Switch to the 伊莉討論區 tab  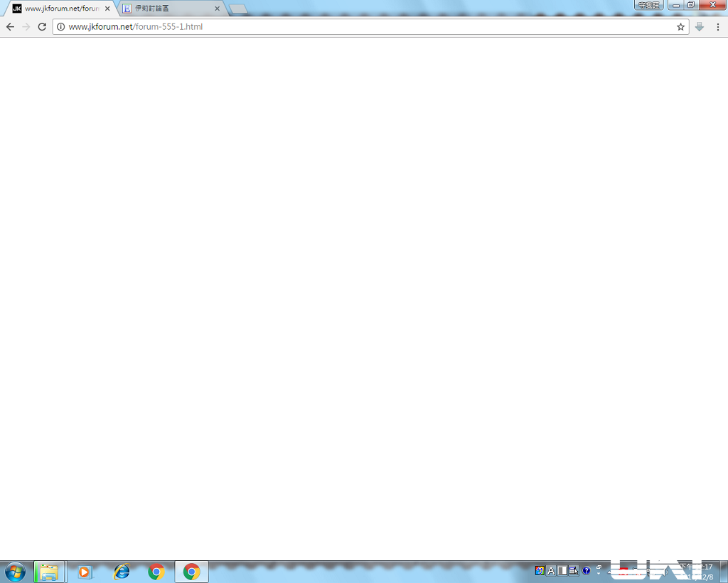click(171, 9)
